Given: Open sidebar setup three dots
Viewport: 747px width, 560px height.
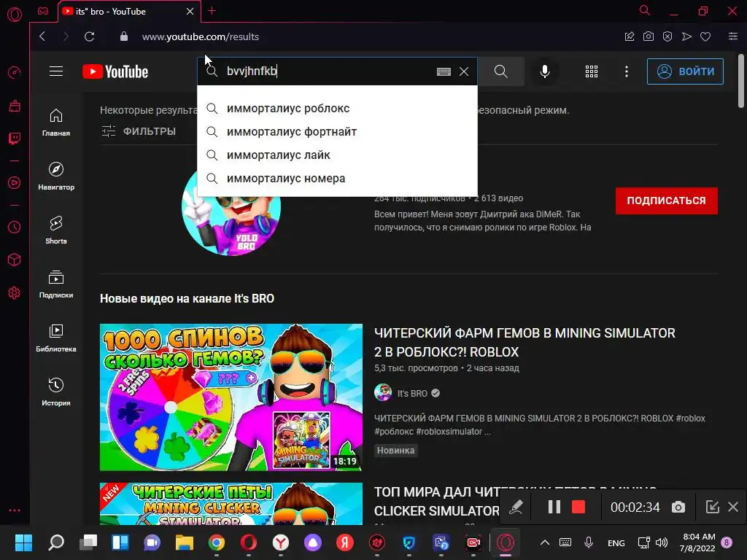Looking at the screenshot, I should [15, 510].
